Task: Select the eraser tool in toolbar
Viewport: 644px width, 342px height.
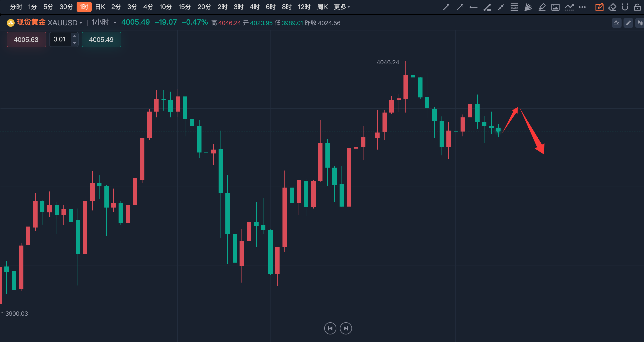Action: pyautogui.click(x=612, y=7)
